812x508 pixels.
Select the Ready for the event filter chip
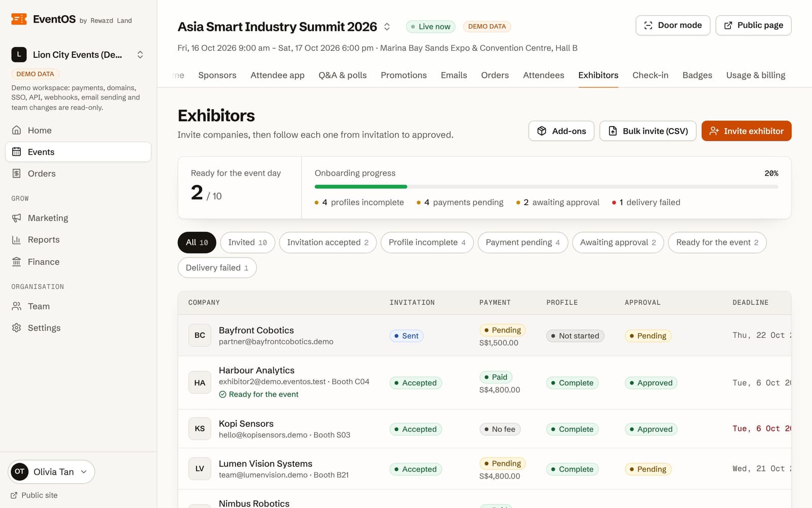pos(717,243)
